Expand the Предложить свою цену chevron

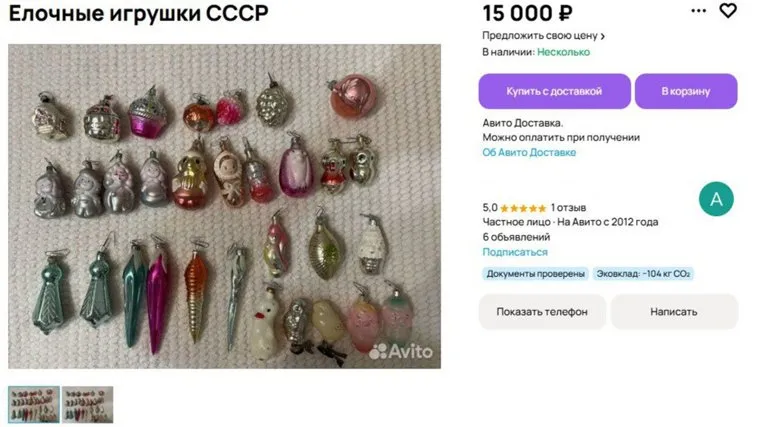[602, 36]
